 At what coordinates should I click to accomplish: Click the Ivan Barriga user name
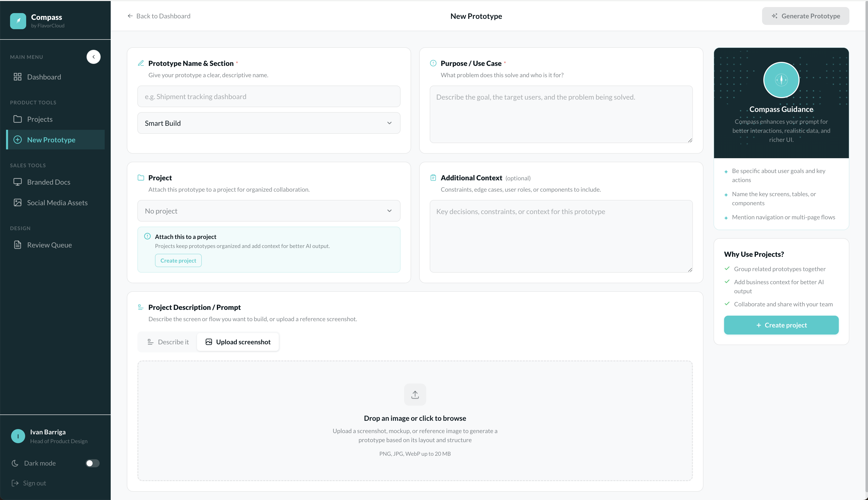point(48,432)
